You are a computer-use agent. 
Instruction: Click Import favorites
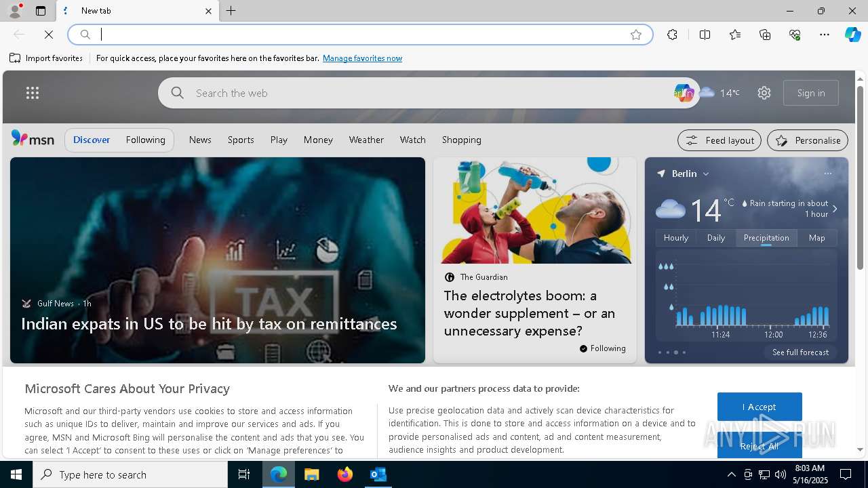click(46, 58)
